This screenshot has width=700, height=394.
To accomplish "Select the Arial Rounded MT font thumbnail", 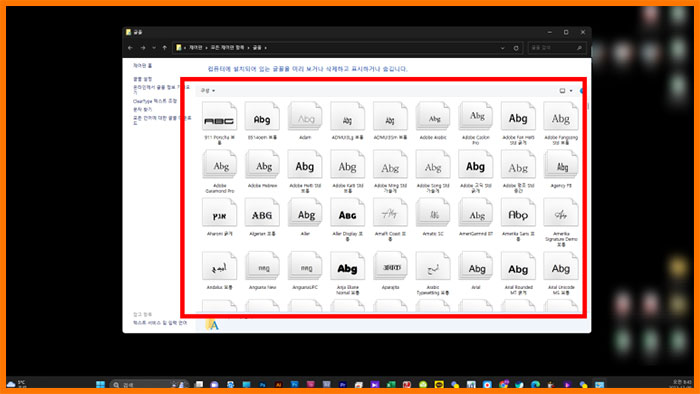I will 518,267.
